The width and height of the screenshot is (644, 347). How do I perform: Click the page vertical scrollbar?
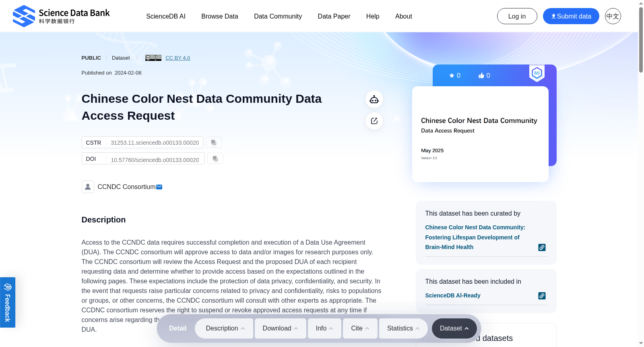tap(641, 40)
